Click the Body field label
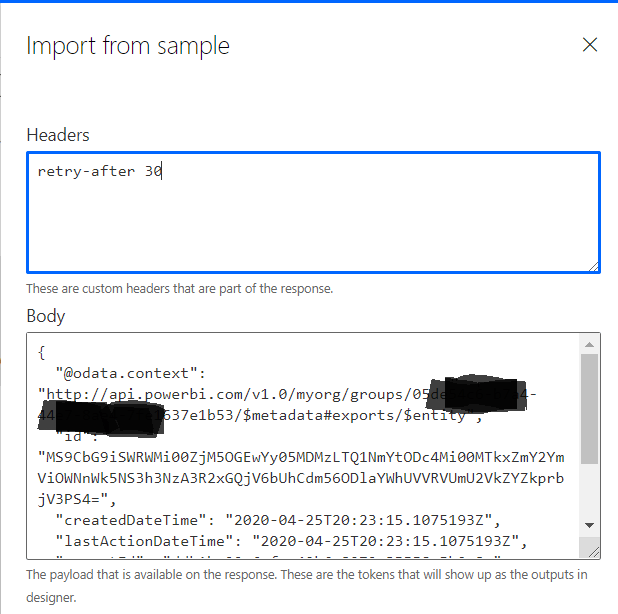The image size is (618, 614). [46, 316]
